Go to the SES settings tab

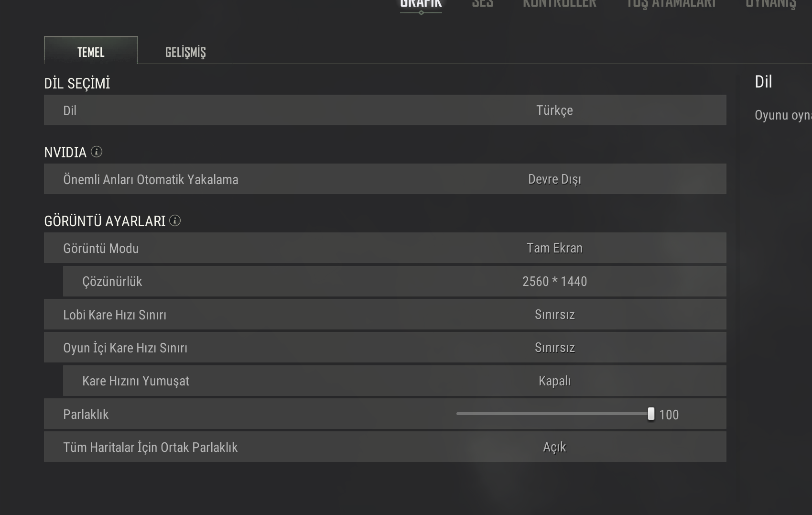(x=482, y=4)
